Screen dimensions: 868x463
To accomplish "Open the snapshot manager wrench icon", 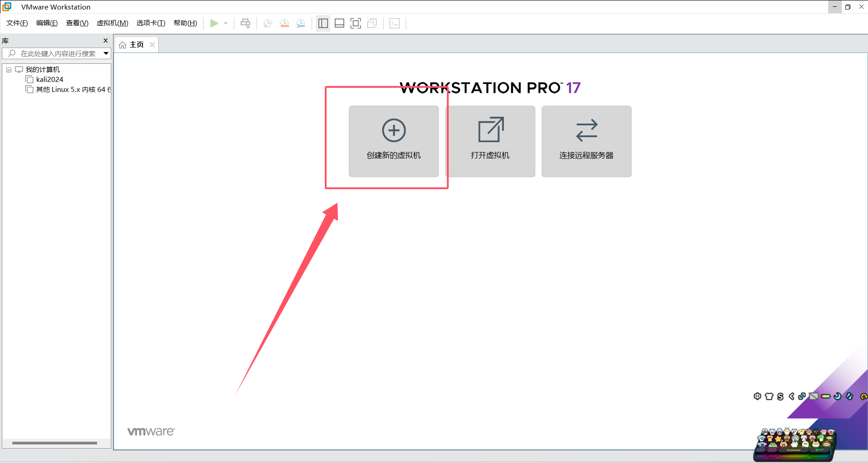I will click(301, 24).
